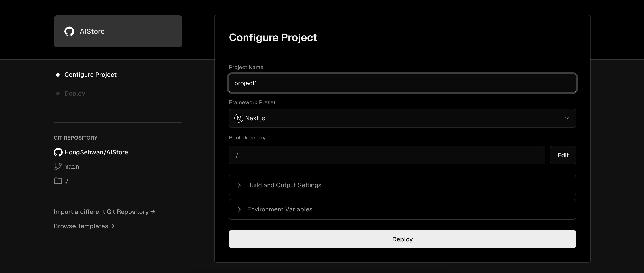Click the Deploy step bullet in sidebar

(58, 93)
